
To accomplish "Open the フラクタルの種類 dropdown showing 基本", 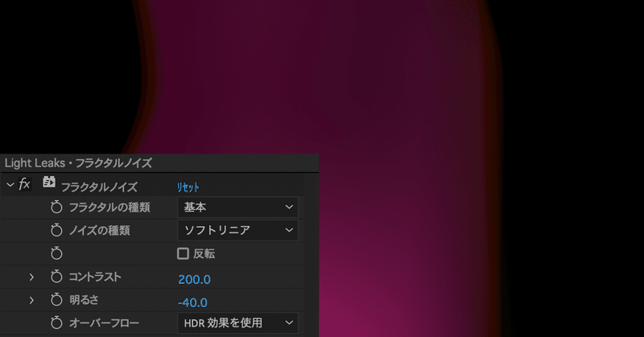I will 237,208.
